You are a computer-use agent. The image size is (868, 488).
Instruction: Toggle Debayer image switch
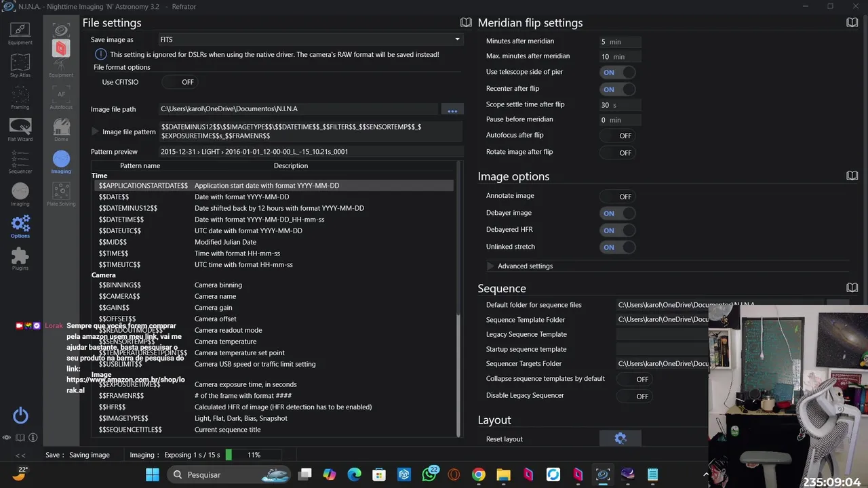pyautogui.click(x=618, y=213)
